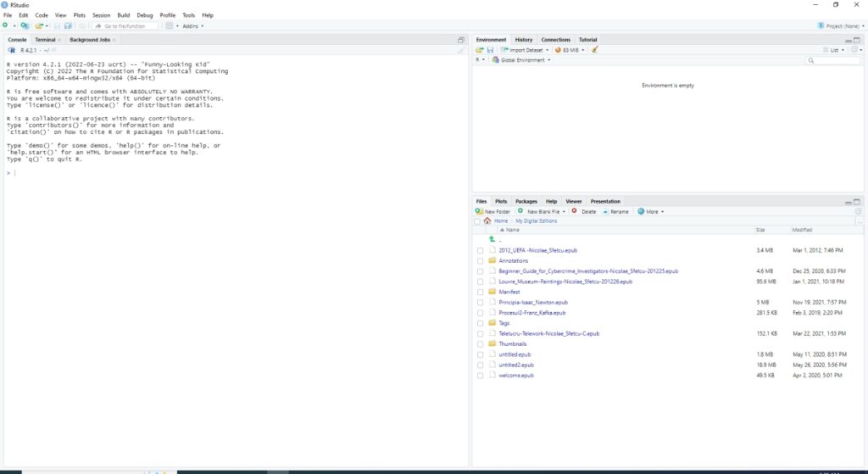This screenshot has width=868, height=474.
Task: Click the Environment search field
Action: (x=833, y=60)
